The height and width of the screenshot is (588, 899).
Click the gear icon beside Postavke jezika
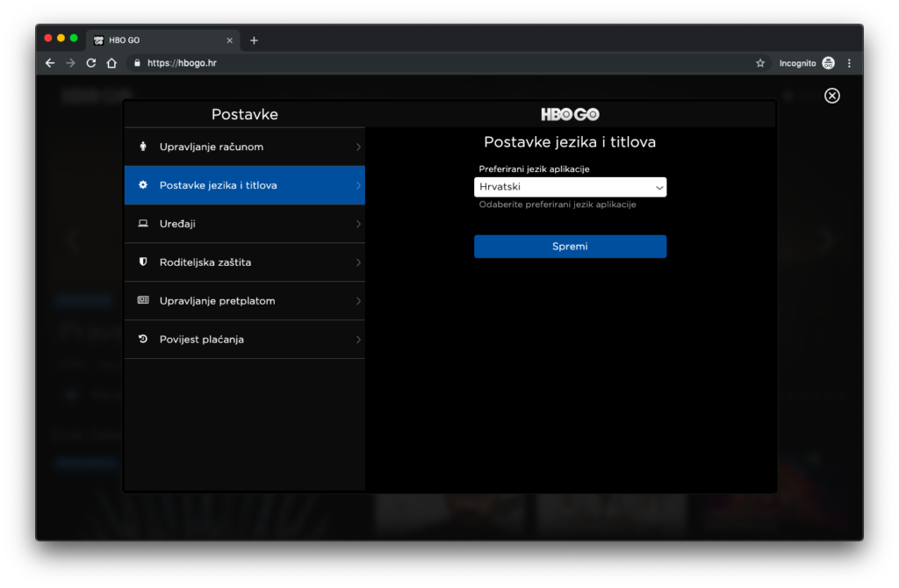143,185
